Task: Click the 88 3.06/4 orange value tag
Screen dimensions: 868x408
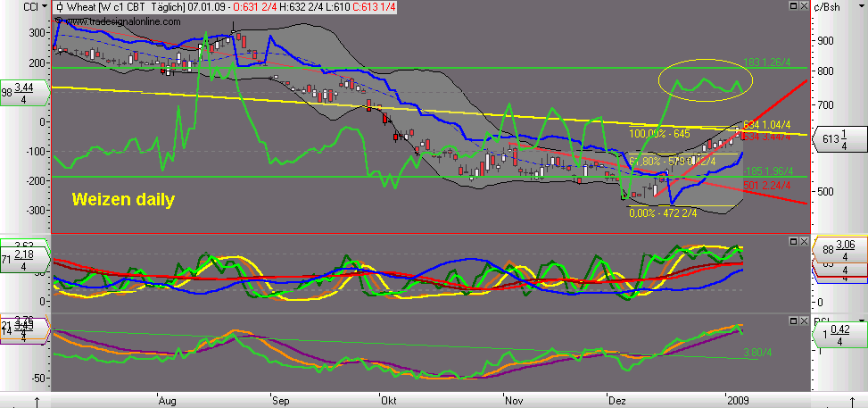Action: pos(838,249)
